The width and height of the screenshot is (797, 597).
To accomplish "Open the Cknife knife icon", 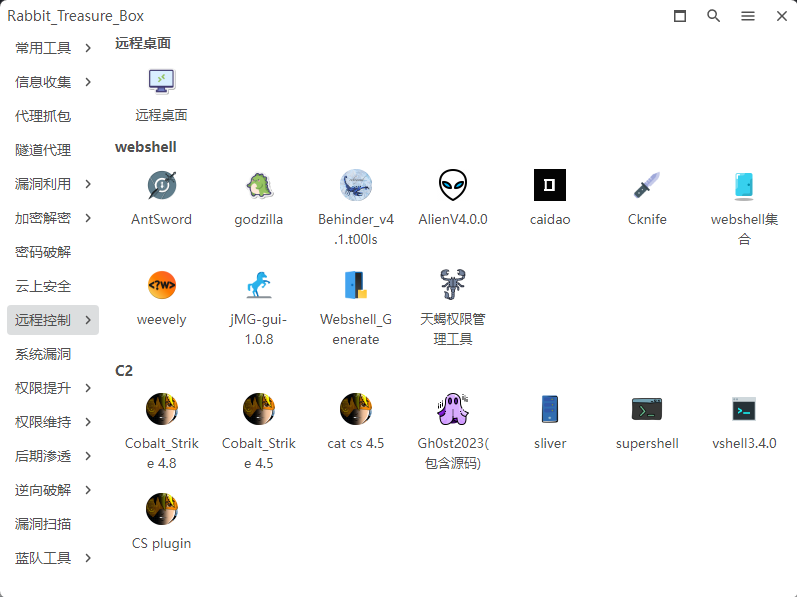I will click(x=647, y=185).
